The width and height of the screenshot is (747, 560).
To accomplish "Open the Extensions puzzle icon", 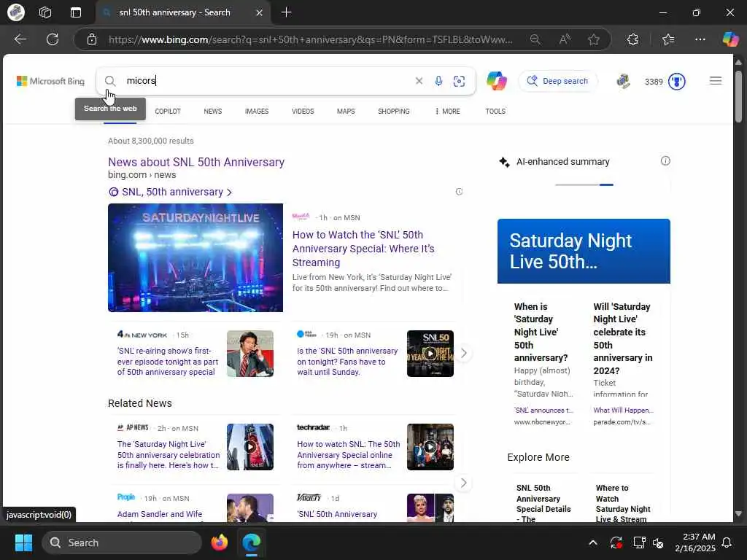I will click(x=632, y=39).
